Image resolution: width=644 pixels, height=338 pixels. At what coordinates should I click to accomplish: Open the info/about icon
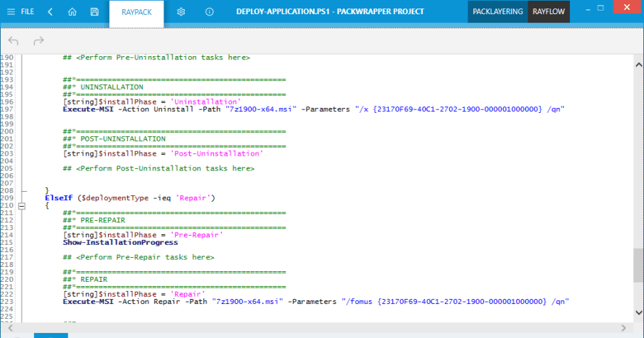(x=209, y=11)
